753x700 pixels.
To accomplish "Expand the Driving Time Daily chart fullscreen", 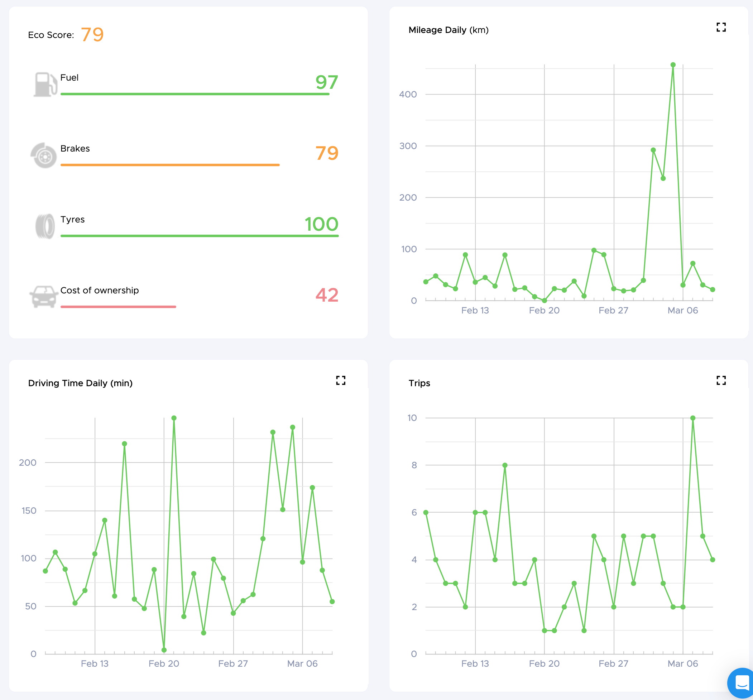I will tap(341, 380).
